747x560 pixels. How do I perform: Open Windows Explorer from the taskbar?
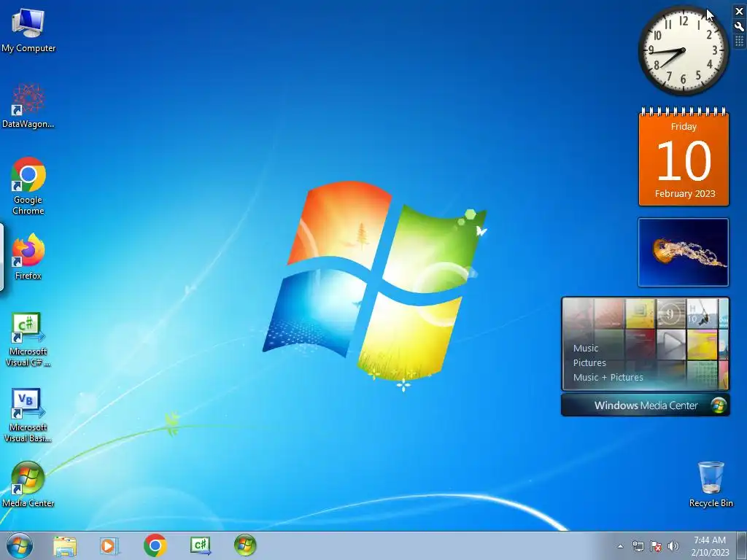pos(65,545)
